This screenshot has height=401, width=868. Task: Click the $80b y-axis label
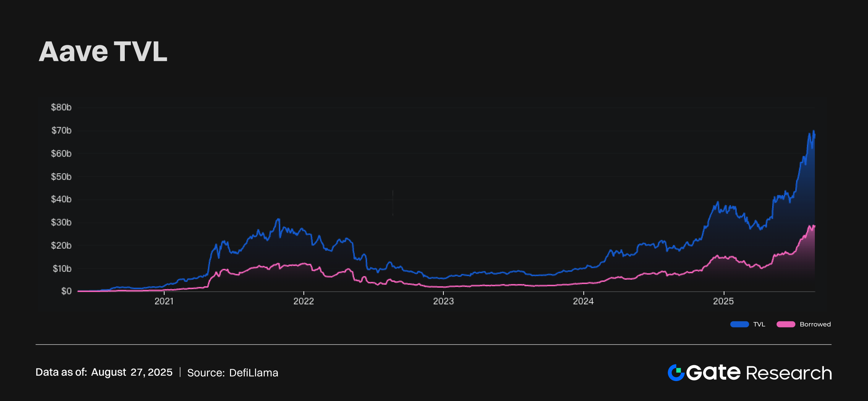(61, 107)
